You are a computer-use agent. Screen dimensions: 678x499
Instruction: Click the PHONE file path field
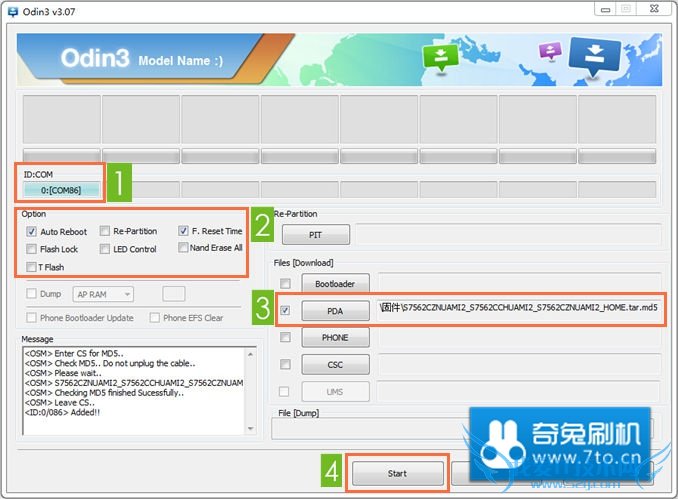tap(519, 337)
